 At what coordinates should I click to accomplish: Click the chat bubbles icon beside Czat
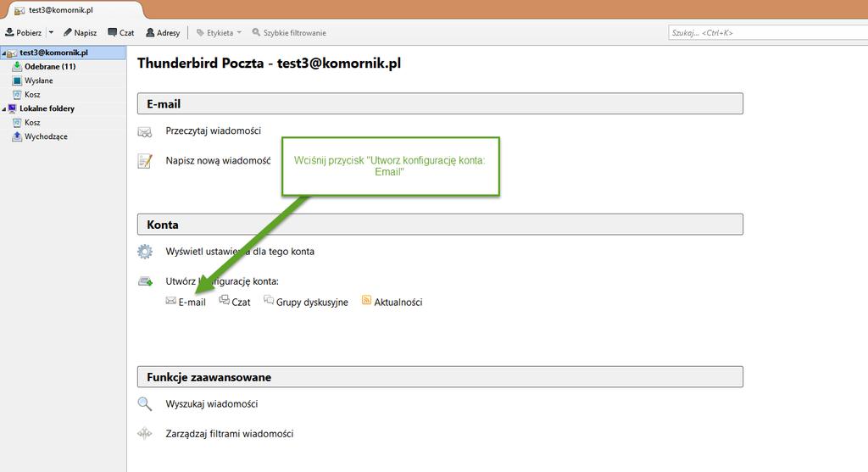click(224, 300)
